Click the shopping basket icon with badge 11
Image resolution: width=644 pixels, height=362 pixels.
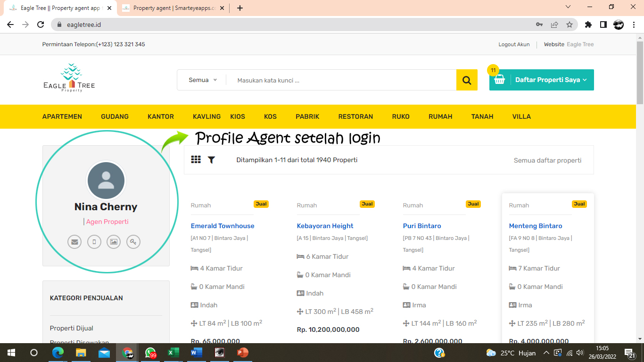499,80
